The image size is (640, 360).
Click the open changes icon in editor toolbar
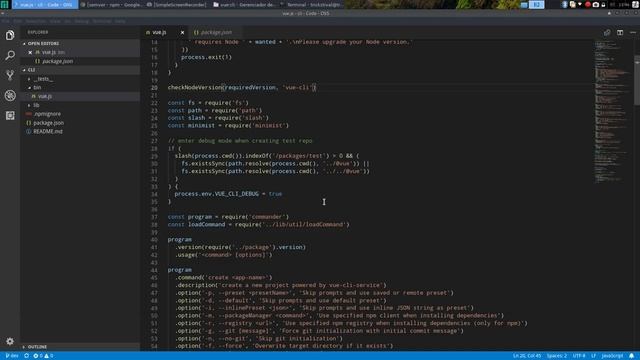click(607, 32)
